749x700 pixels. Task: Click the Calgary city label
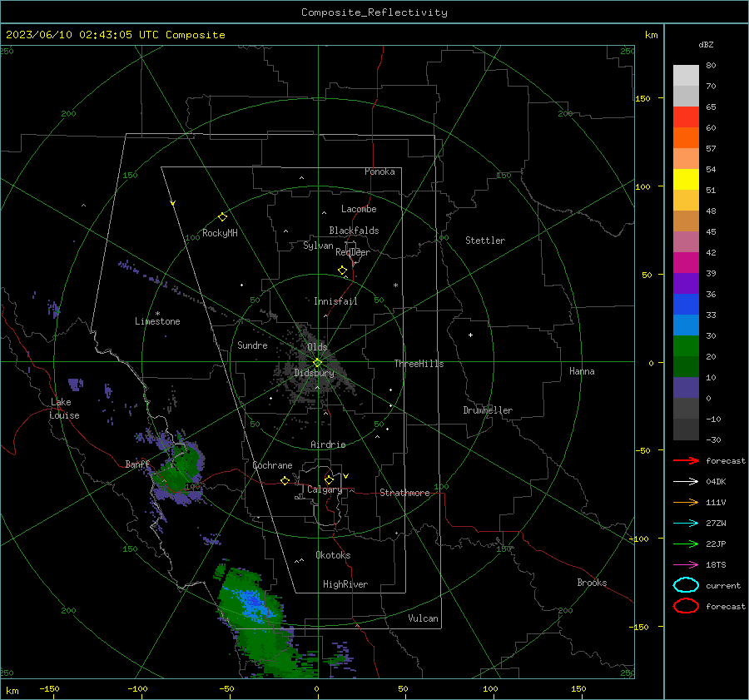tap(325, 489)
